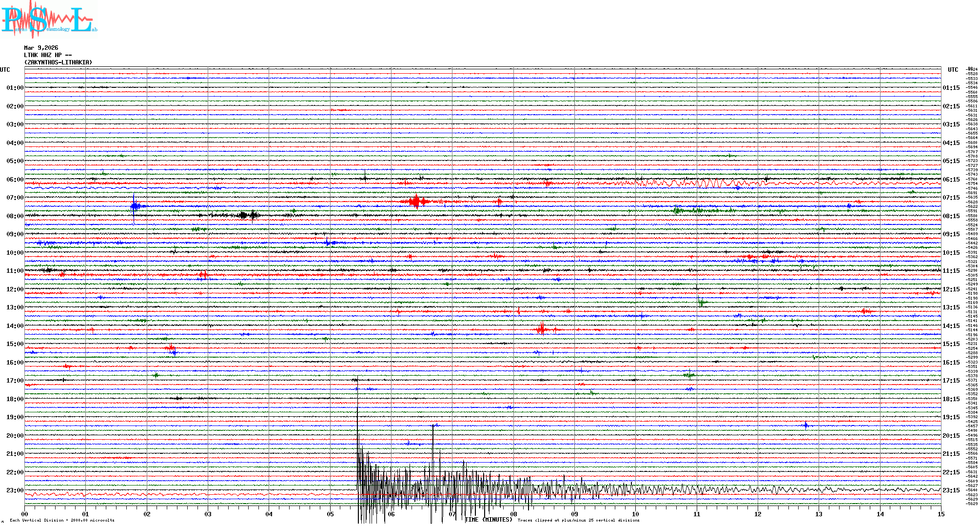Click the PSL seismology lab logo

coord(48,20)
